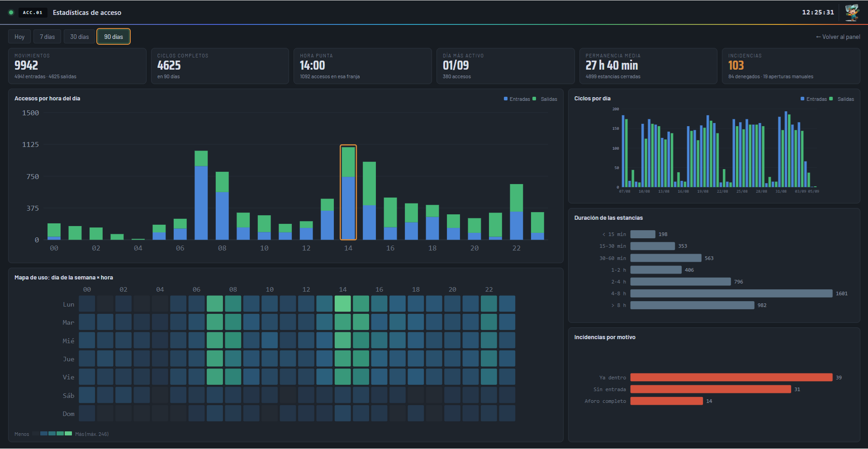Click the Vie row 14h heatmap cell

tap(343, 377)
